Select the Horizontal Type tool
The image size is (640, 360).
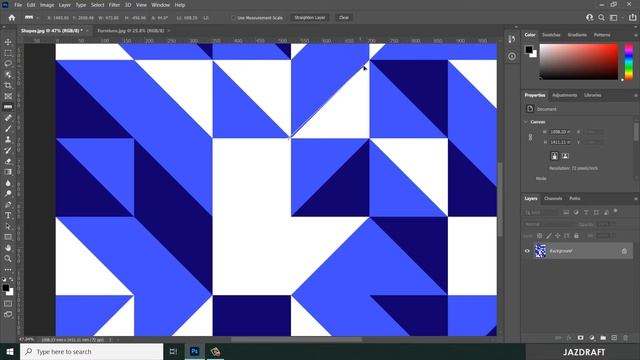click(x=8, y=215)
